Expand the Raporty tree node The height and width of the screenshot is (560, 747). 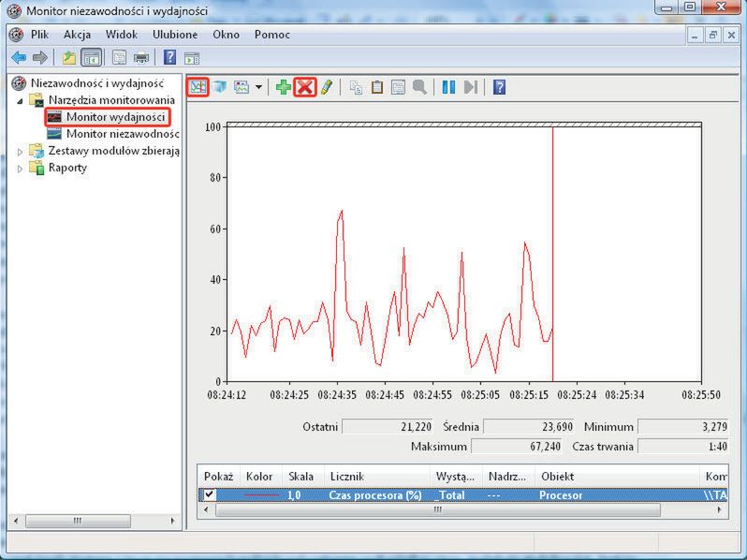(x=22, y=169)
